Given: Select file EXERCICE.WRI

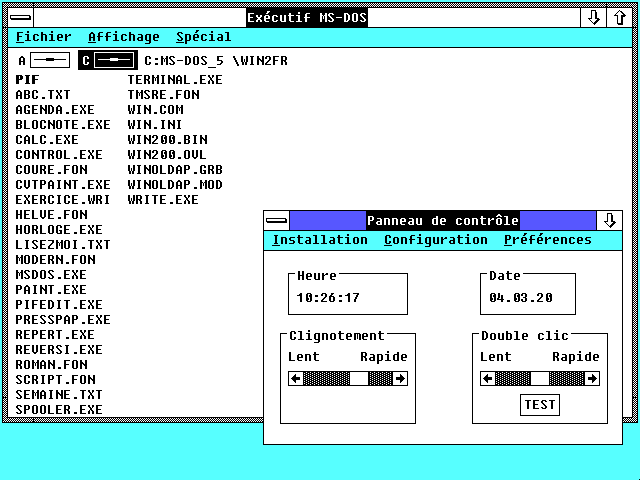Looking at the screenshot, I should point(63,200).
